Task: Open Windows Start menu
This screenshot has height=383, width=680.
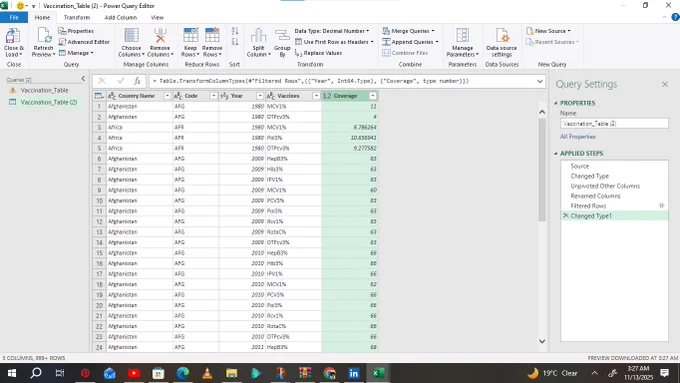Action: pos(12,373)
